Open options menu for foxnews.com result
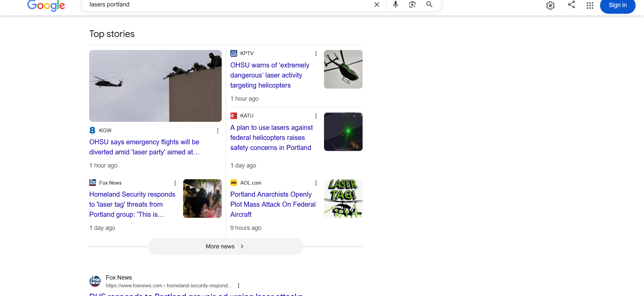The height and width of the screenshot is (296, 644). point(238,286)
